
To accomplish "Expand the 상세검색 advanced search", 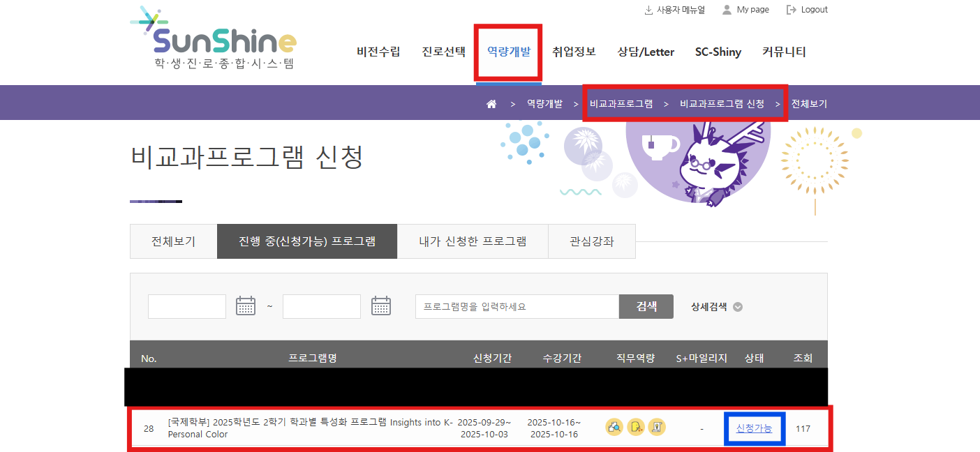I will [x=716, y=307].
